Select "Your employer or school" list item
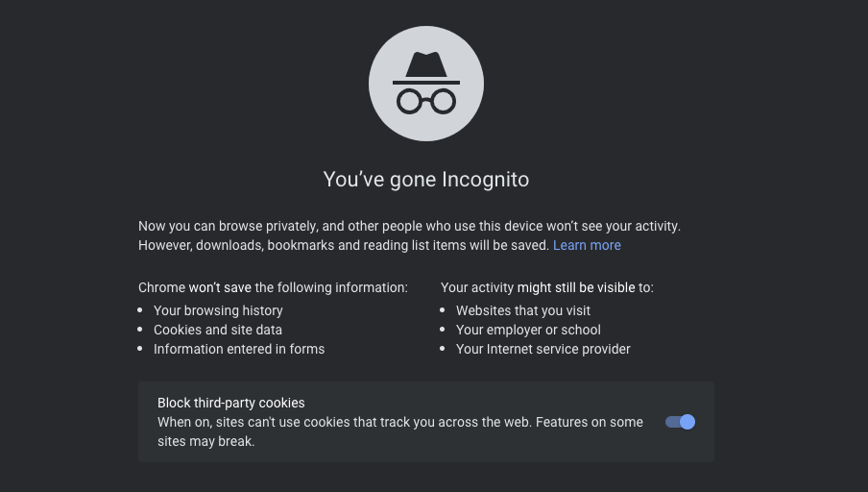Screen dimensions: 868x492 528,330
